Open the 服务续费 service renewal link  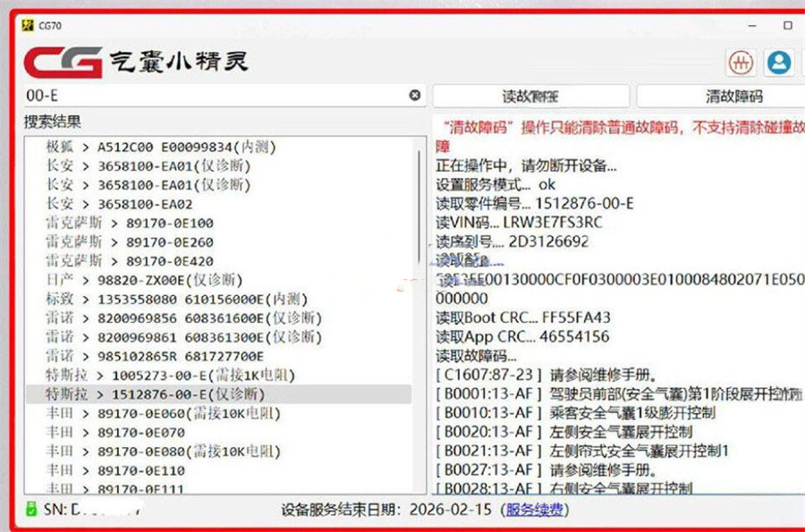coord(535,510)
